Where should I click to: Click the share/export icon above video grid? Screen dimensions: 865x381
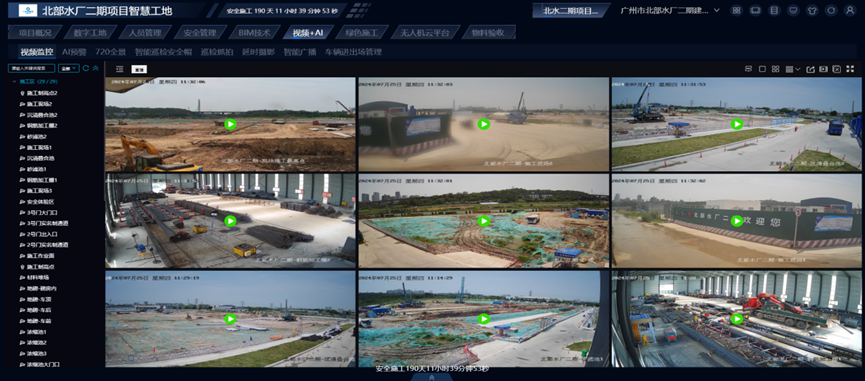click(810, 69)
